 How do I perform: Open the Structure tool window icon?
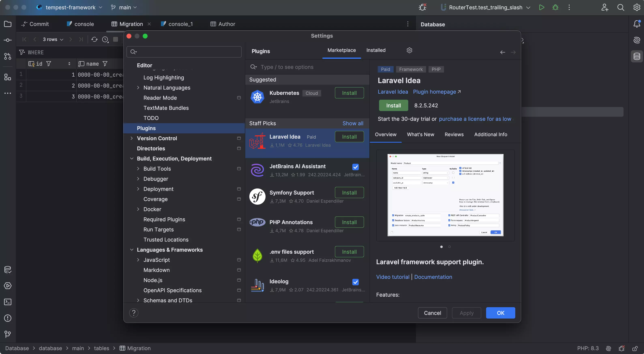[x=8, y=77]
